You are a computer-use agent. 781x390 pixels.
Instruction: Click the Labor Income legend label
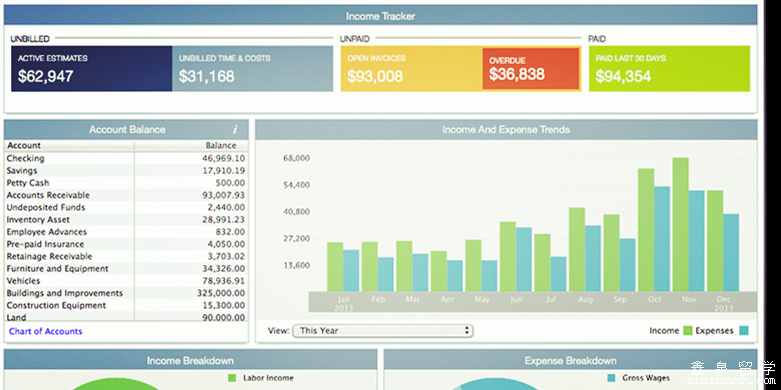pos(268,378)
